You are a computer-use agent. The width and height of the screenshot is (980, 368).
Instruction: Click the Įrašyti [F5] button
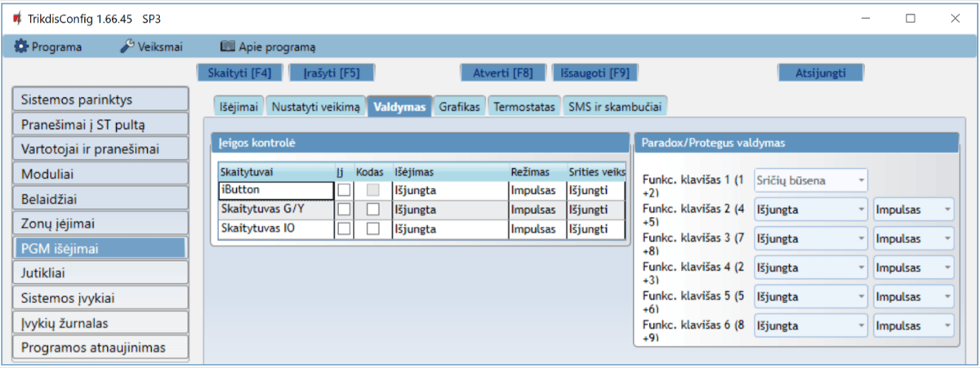[x=332, y=73]
